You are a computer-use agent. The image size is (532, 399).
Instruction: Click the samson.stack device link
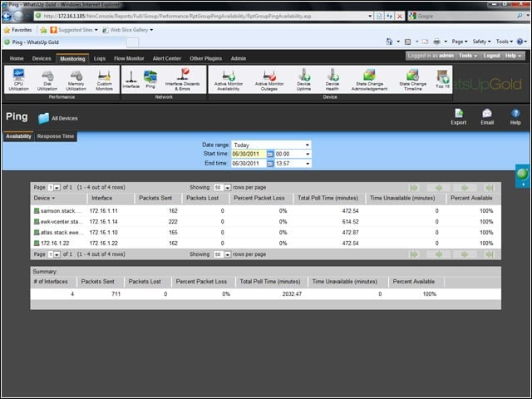61,211
